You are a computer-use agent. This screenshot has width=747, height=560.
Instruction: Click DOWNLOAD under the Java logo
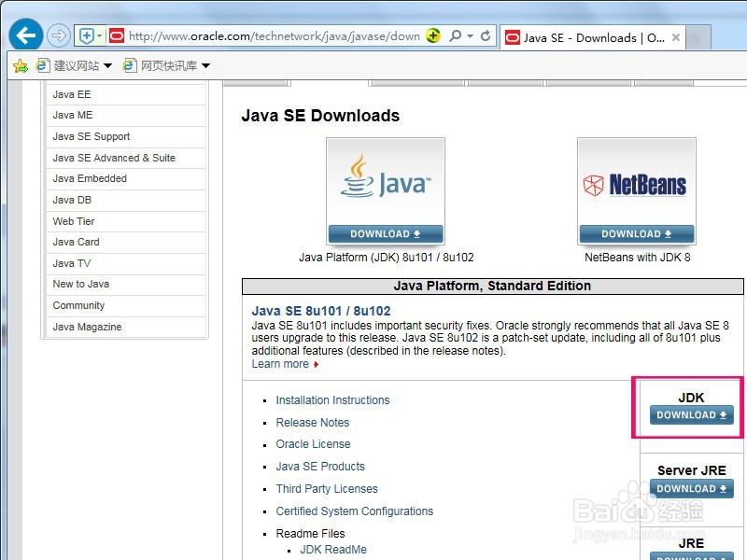(386, 234)
